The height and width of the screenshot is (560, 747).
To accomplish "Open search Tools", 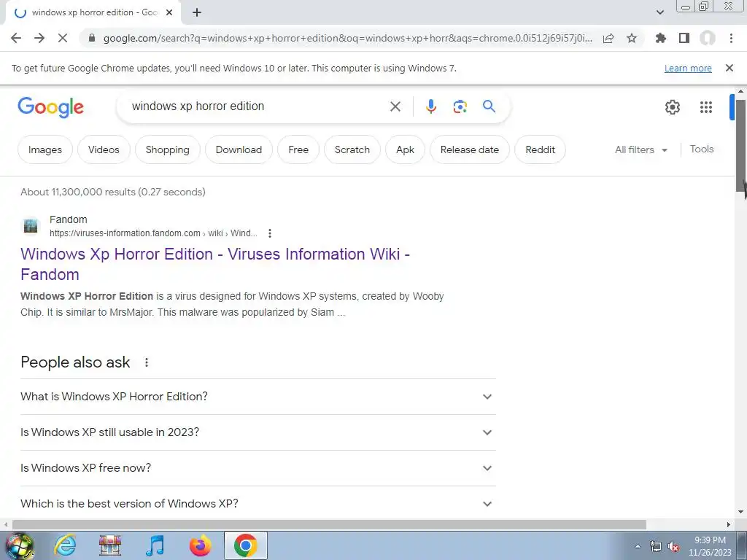I will (x=702, y=149).
